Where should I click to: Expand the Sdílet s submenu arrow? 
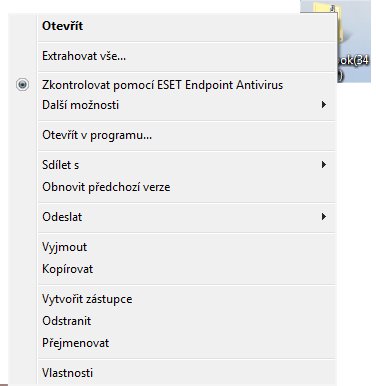coord(323,165)
